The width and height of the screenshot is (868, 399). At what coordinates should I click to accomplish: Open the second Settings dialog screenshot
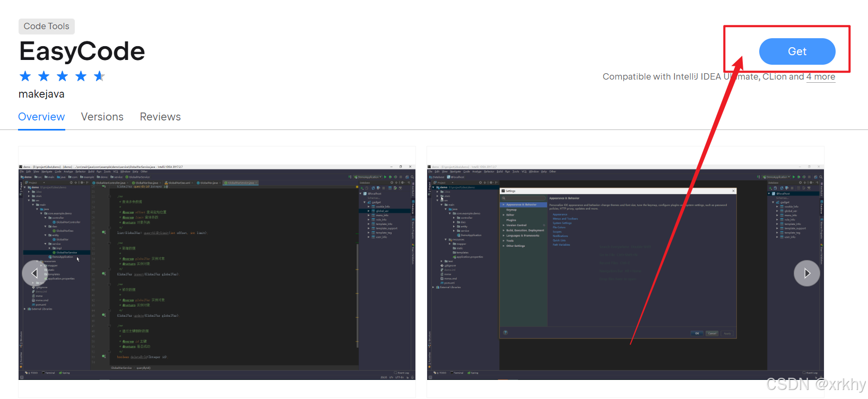[x=626, y=272]
